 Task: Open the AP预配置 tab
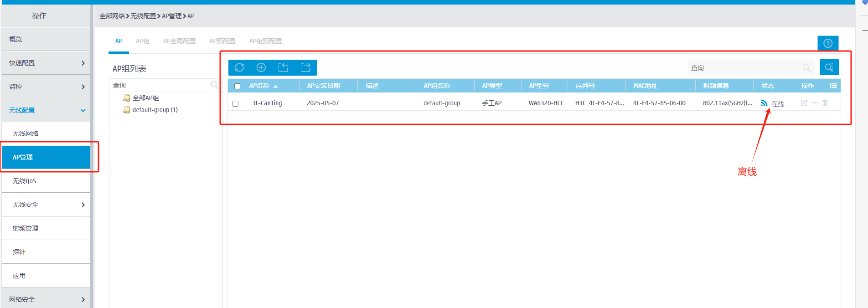pos(222,41)
